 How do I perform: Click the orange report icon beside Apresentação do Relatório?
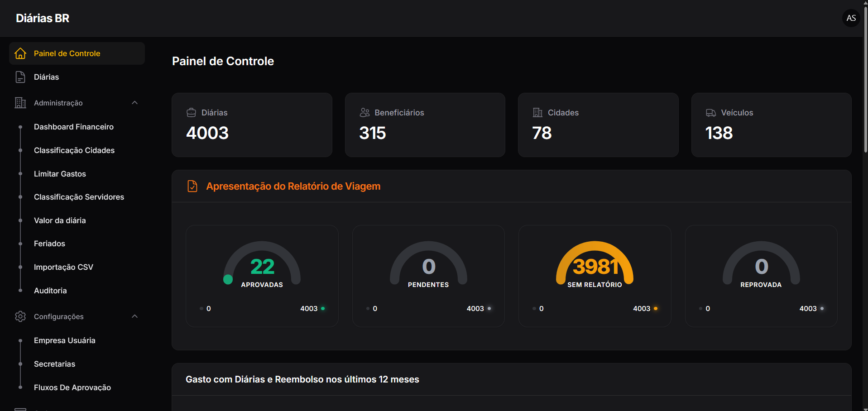[192, 186]
